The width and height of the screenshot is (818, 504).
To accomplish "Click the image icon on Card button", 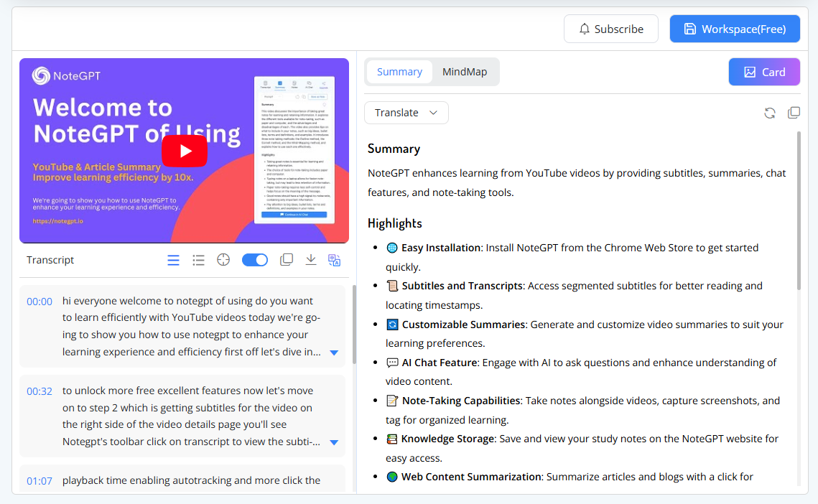I will (750, 72).
